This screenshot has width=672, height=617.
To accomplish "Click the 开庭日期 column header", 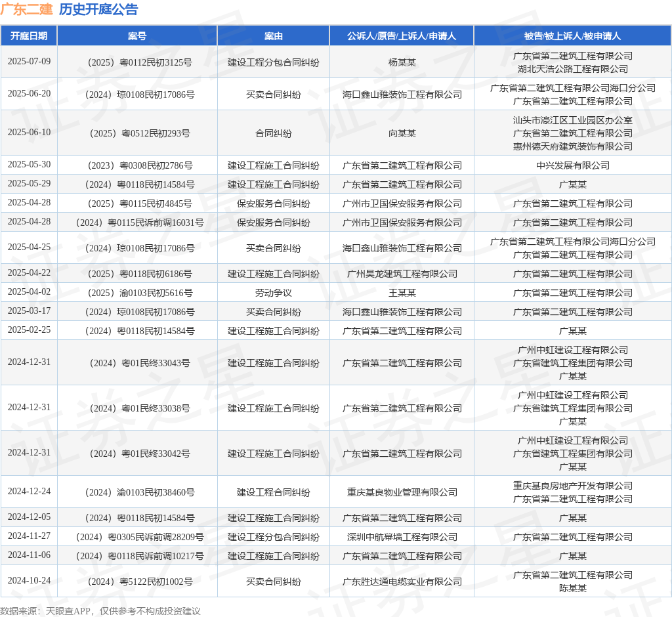I will pyautogui.click(x=29, y=36).
